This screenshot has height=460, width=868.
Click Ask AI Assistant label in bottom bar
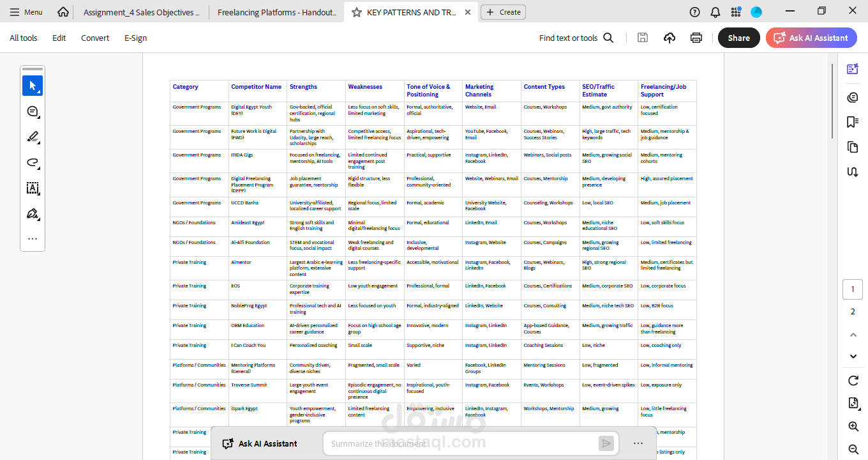click(x=260, y=443)
